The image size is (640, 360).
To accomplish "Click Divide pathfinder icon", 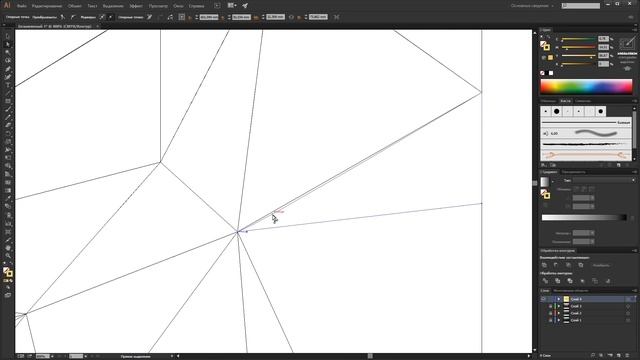I will 545,281.
